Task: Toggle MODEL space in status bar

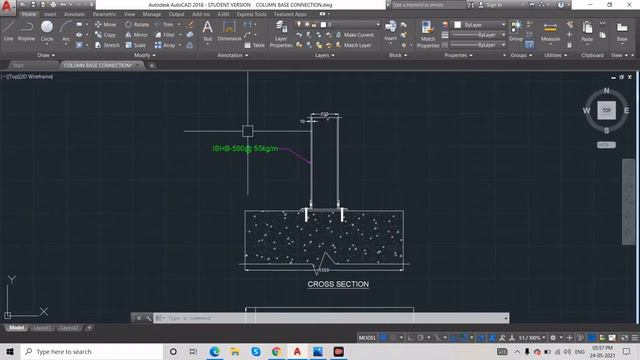Action: [367, 338]
